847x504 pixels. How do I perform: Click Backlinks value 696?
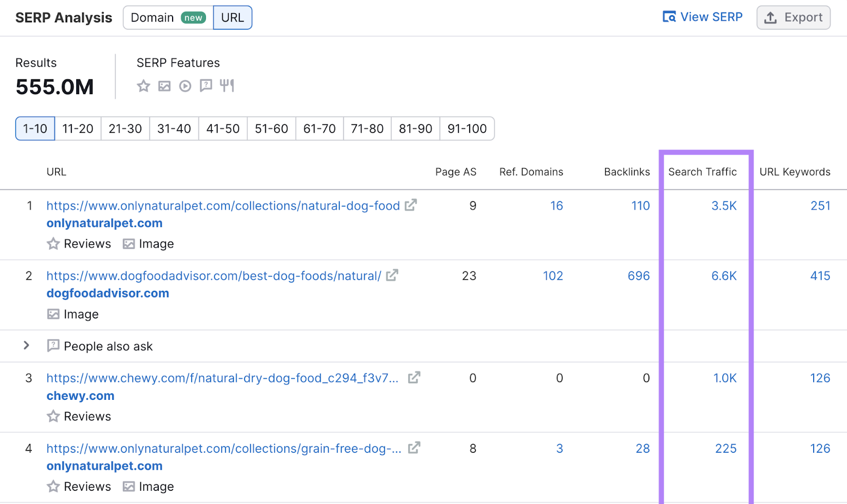tap(639, 276)
